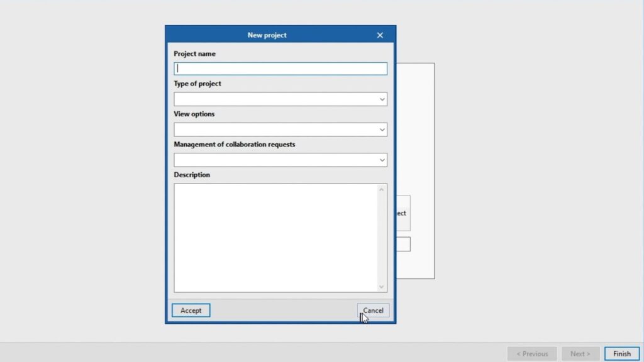Click inside the Description text area
The width and height of the screenshot is (644, 362).
(275, 238)
